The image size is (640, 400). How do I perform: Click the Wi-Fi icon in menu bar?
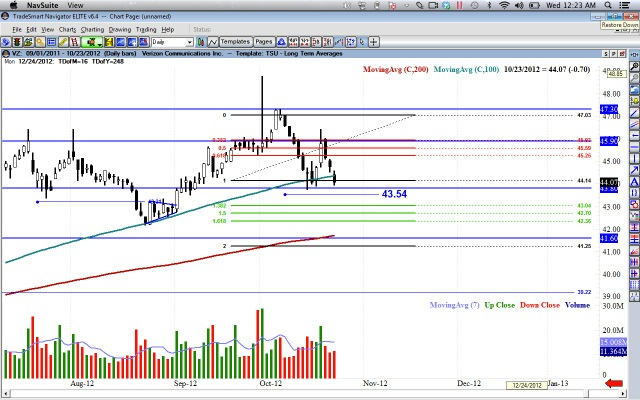click(x=505, y=6)
